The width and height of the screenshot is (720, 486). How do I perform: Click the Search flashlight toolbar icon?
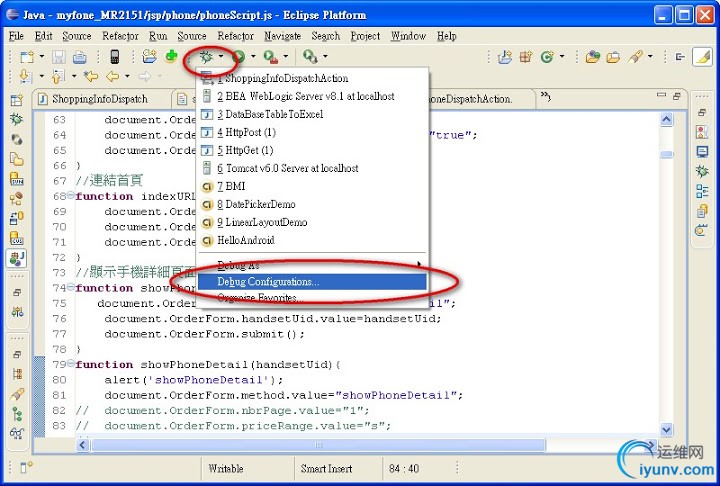click(636, 57)
